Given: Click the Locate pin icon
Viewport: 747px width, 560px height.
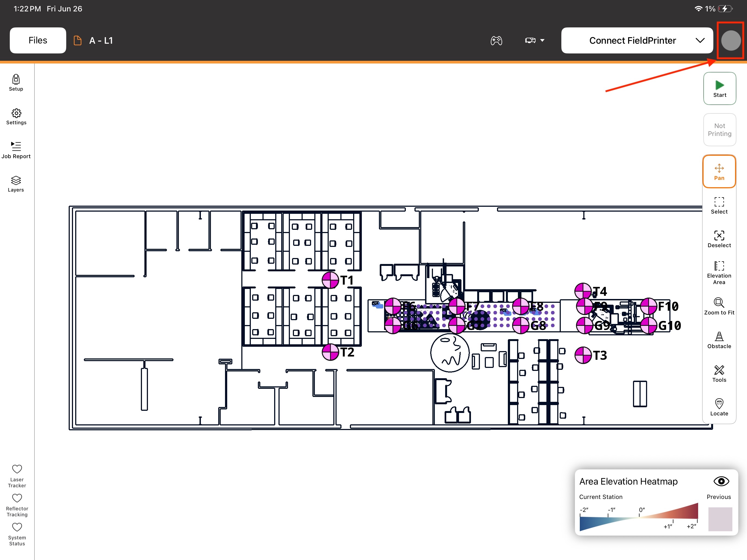Looking at the screenshot, I should pos(719,408).
